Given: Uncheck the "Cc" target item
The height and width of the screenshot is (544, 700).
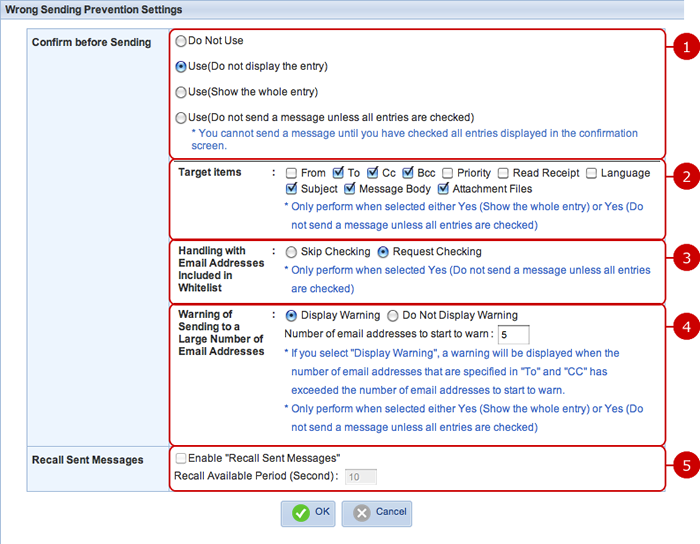Looking at the screenshot, I should [373, 173].
